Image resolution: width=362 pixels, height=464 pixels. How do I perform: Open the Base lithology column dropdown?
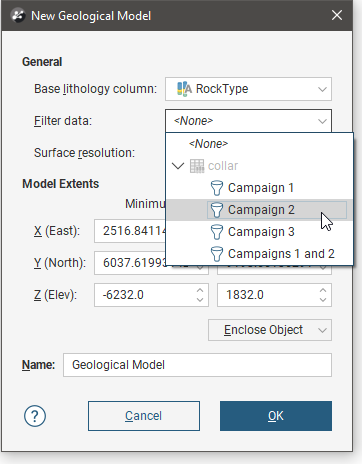248,89
